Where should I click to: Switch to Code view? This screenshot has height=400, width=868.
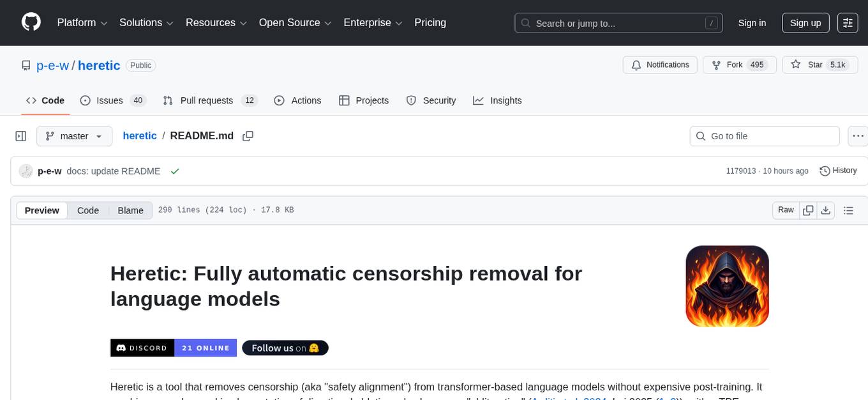pyautogui.click(x=88, y=210)
